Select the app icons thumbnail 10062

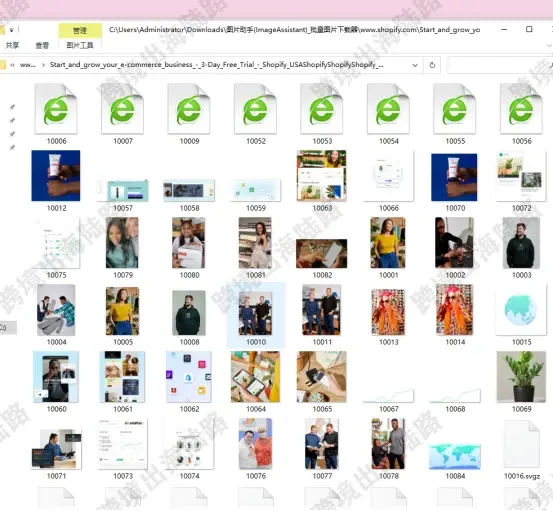[189, 377]
